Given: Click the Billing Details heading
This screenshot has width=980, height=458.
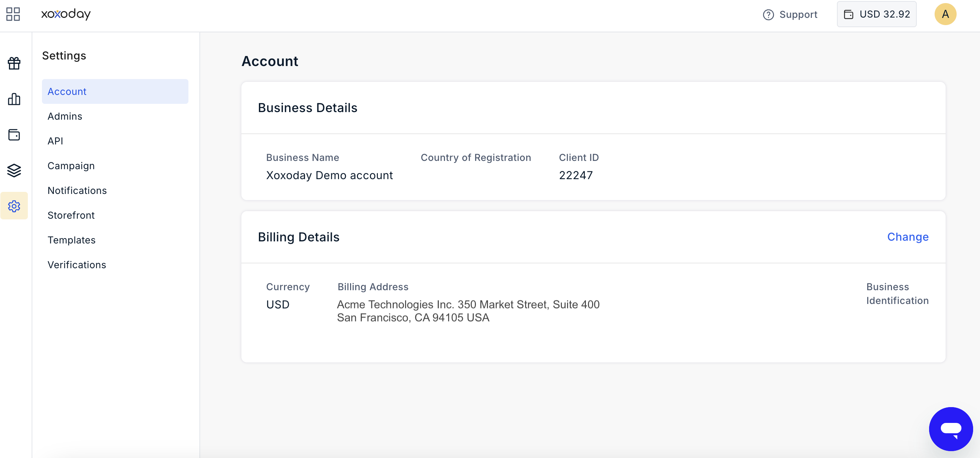Looking at the screenshot, I should (x=298, y=237).
